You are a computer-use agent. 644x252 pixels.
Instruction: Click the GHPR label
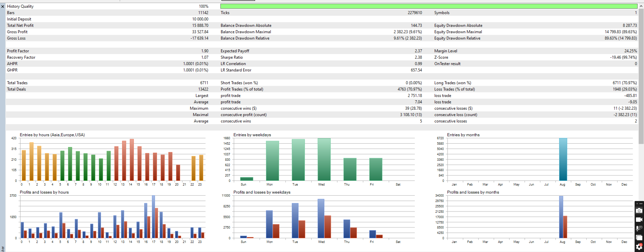(12, 70)
